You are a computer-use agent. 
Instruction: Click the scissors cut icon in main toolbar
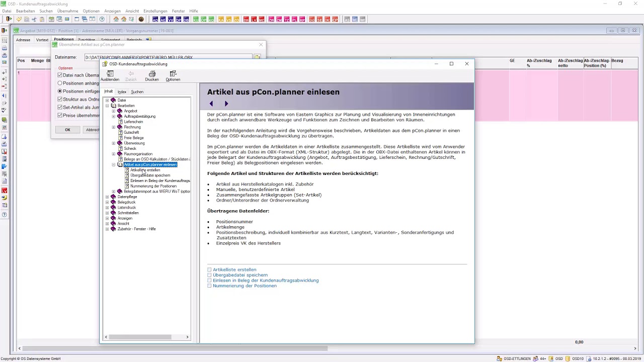(x=34, y=19)
